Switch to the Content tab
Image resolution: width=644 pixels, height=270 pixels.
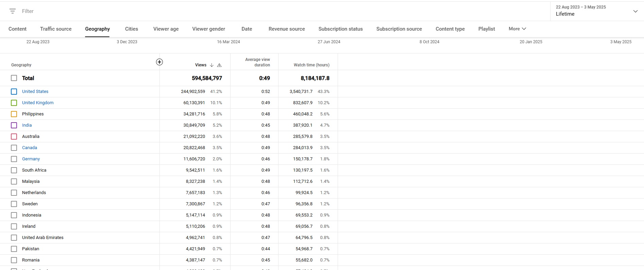click(17, 29)
